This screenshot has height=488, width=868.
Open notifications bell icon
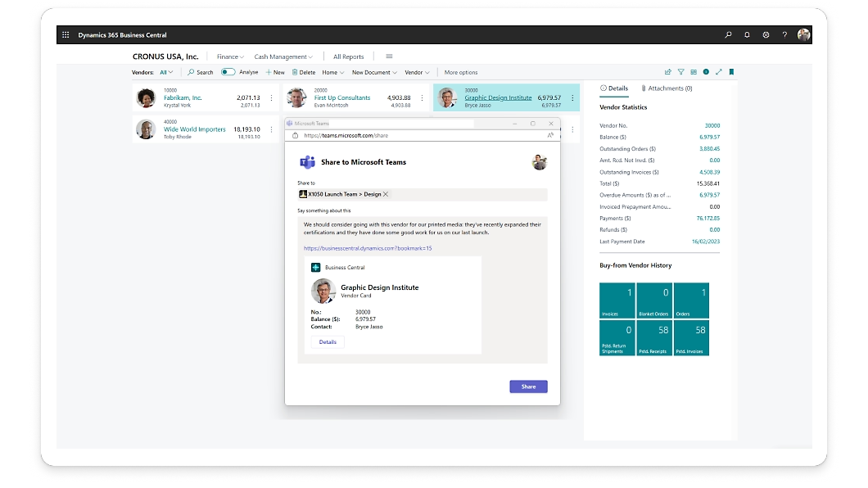coord(747,35)
